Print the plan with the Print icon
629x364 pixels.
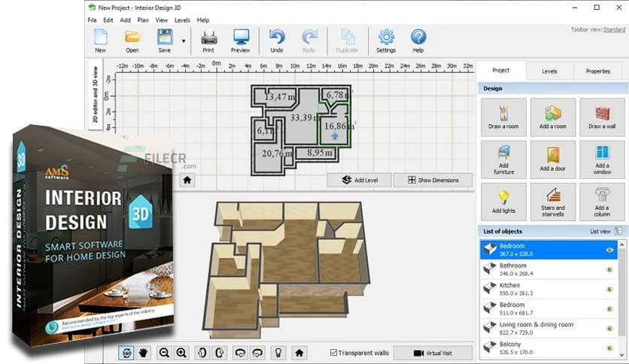[x=208, y=41]
